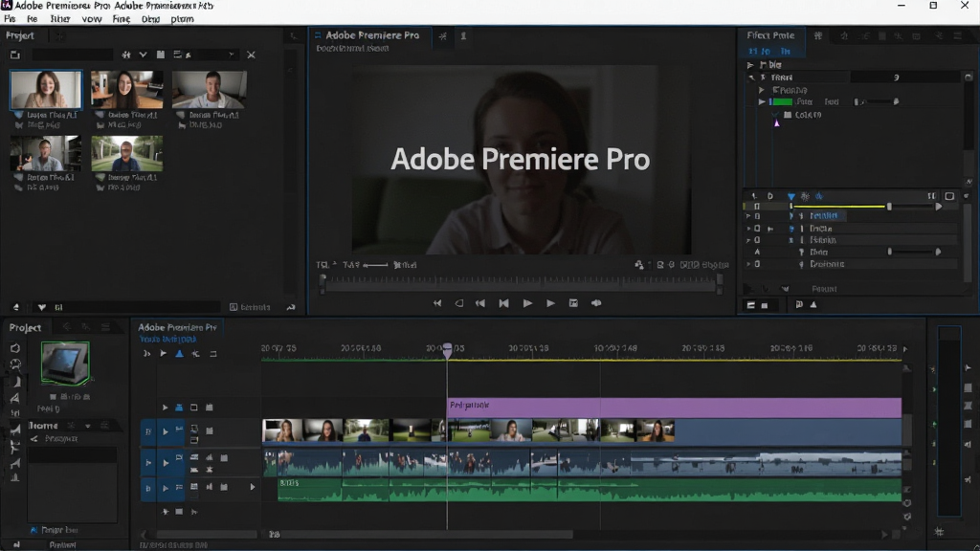The width and height of the screenshot is (980, 551).
Task: Click the solid square view icon in Project panel toolbar
Action: [161, 55]
